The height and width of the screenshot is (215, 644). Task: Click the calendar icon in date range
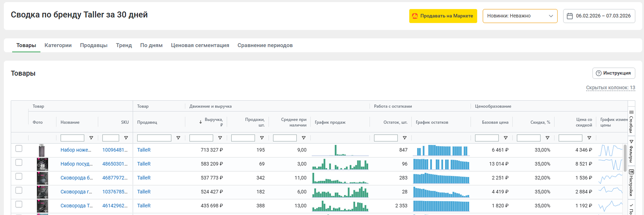pyautogui.click(x=569, y=16)
